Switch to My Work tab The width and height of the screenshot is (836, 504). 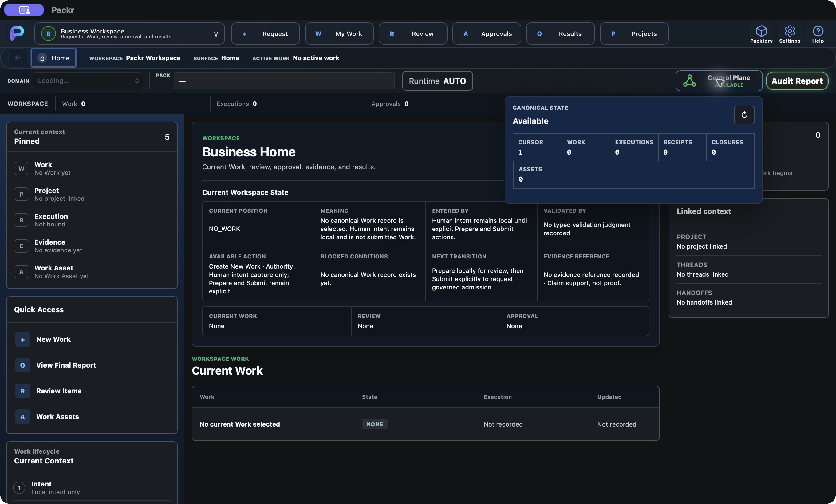click(x=339, y=33)
